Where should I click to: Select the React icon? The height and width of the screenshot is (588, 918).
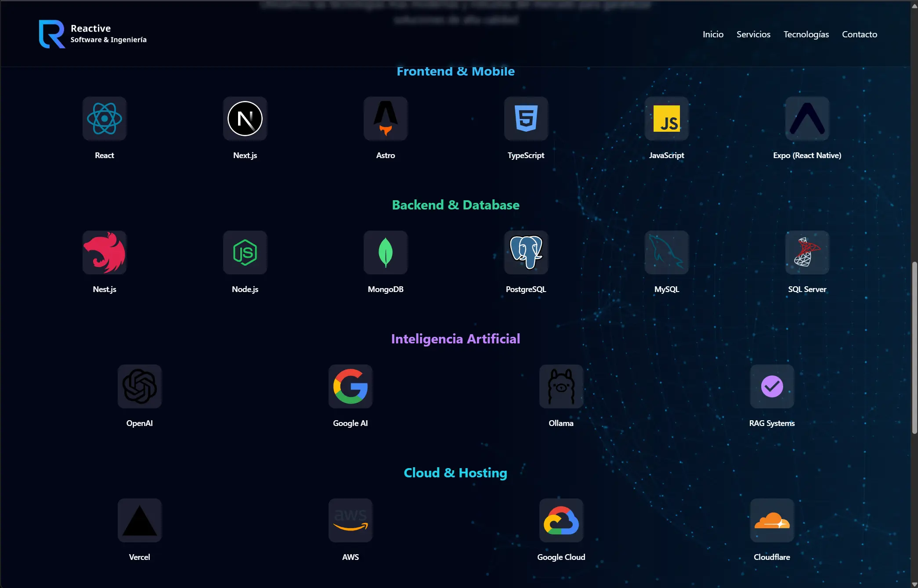[x=105, y=119]
